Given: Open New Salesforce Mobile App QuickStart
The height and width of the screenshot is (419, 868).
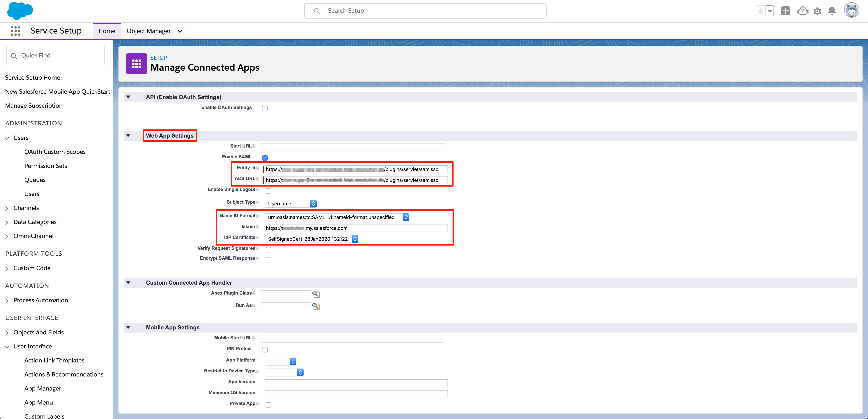Looking at the screenshot, I should click(58, 92).
